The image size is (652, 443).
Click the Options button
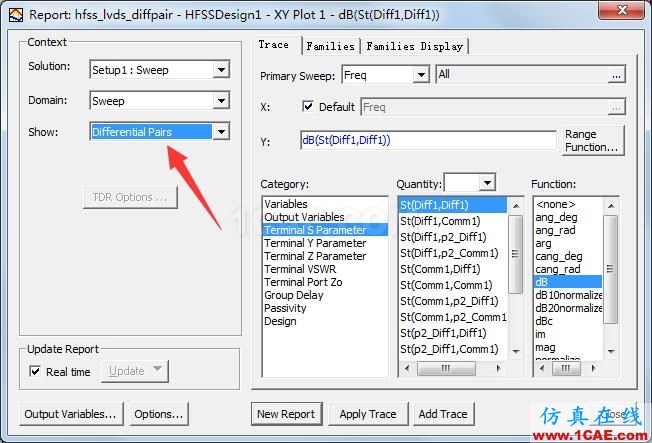[158, 414]
